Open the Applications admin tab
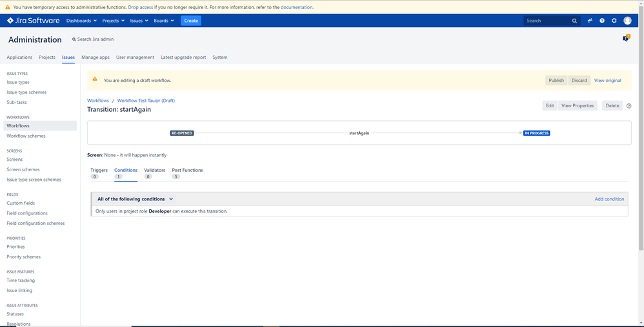Screen dimensions: 644x327 pyautogui.click(x=19, y=57)
